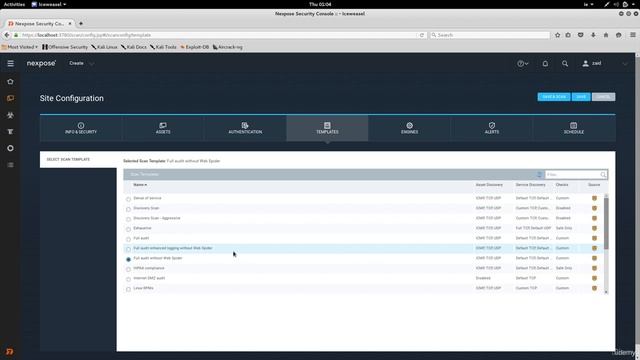640x360 pixels.
Task: Switch to the Info & Security tab
Action: coord(81,128)
